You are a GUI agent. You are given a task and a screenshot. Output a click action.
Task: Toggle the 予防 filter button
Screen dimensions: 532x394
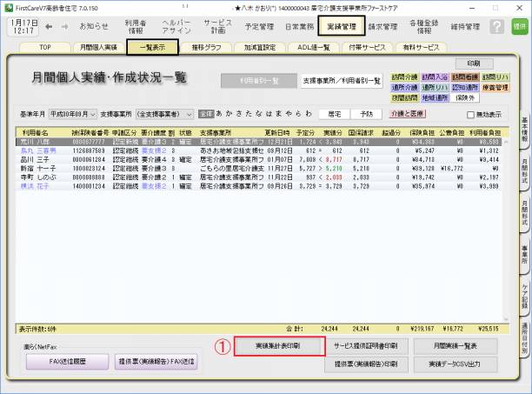coord(365,113)
